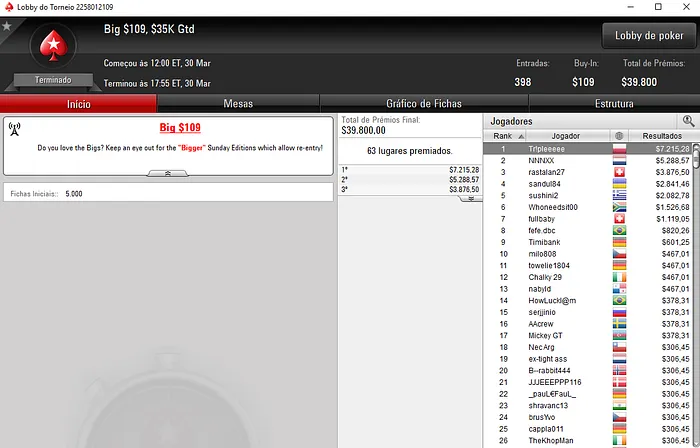Select the Início tab

pos(79,104)
